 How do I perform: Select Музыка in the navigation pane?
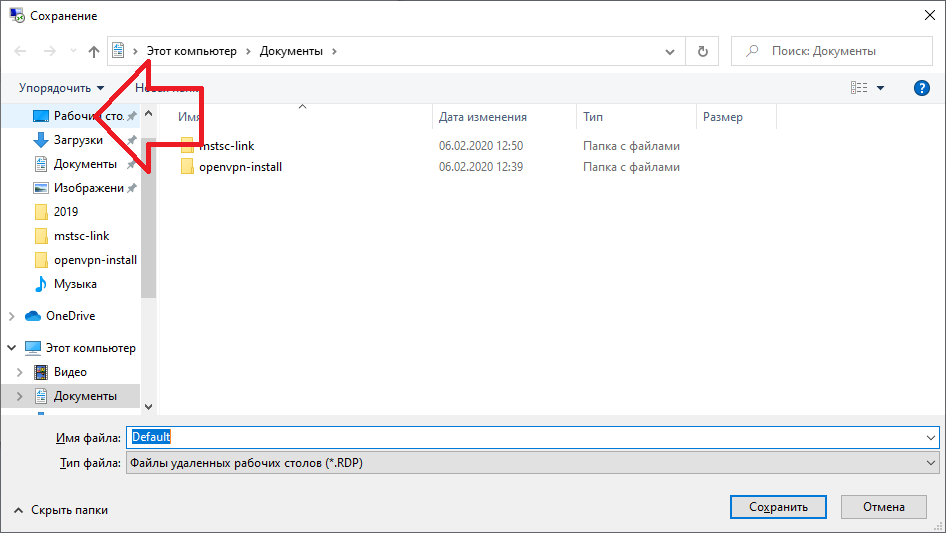[75, 284]
